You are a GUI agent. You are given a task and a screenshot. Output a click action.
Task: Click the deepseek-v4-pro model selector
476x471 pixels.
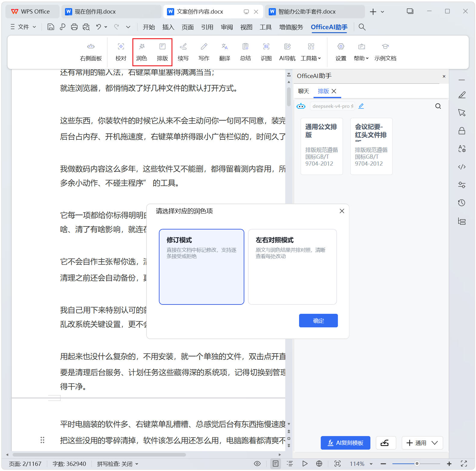click(x=332, y=106)
